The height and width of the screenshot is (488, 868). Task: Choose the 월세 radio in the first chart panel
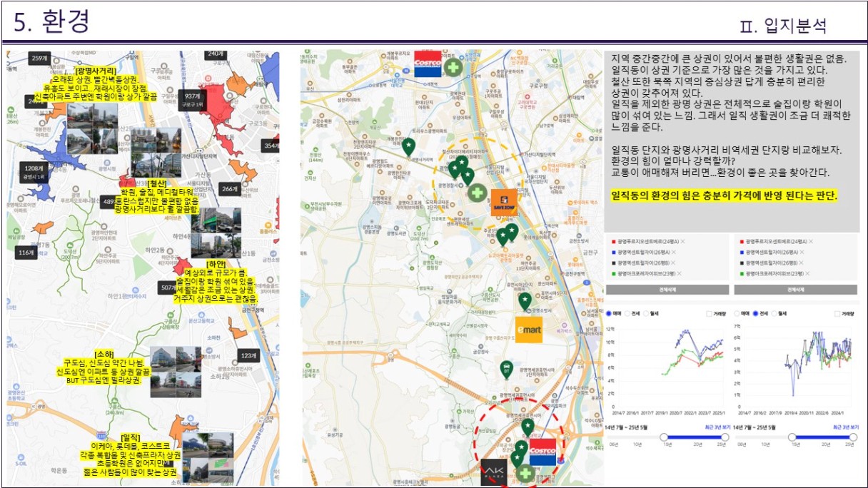pyautogui.click(x=647, y=313)
